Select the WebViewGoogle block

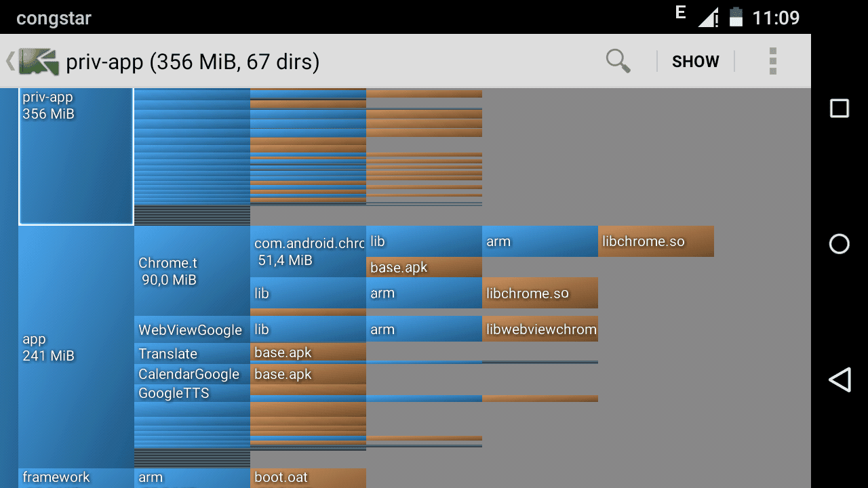(192, 329)
